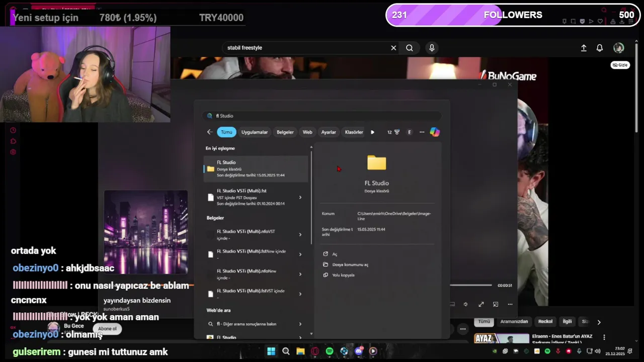Open YouTube notifications bell
The image size is (644, 362).
click(600, 48)
